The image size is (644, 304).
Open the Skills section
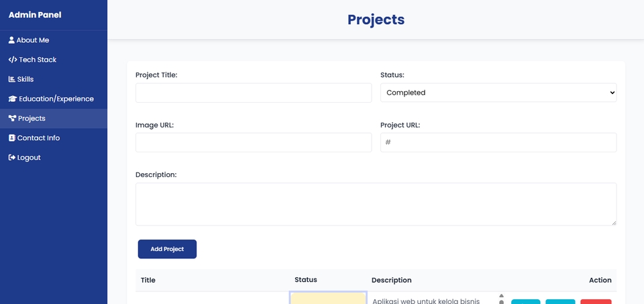click(54, 79)
